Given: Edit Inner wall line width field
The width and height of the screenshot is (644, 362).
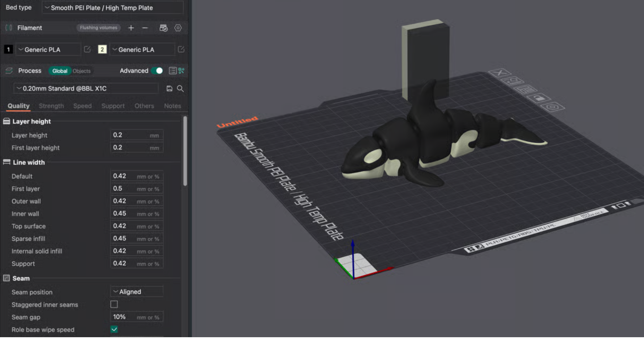Looking at the screenshot, I should pos(137,214).
